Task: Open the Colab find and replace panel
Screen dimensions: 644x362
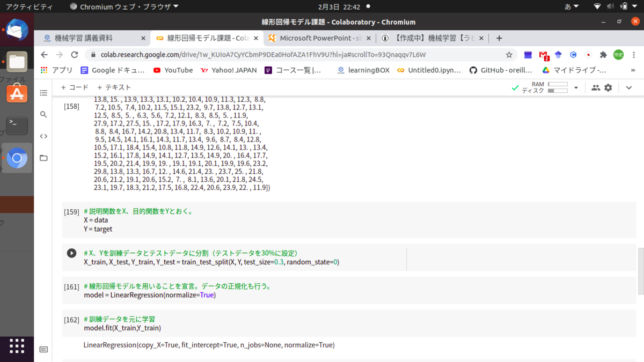Action: pos(43,114)
